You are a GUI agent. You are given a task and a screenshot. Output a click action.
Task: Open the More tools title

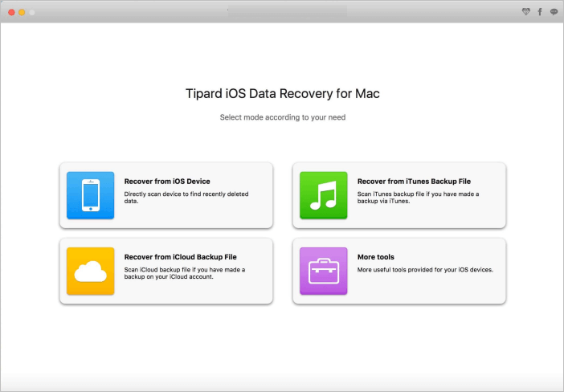click(x=376, y=257)
